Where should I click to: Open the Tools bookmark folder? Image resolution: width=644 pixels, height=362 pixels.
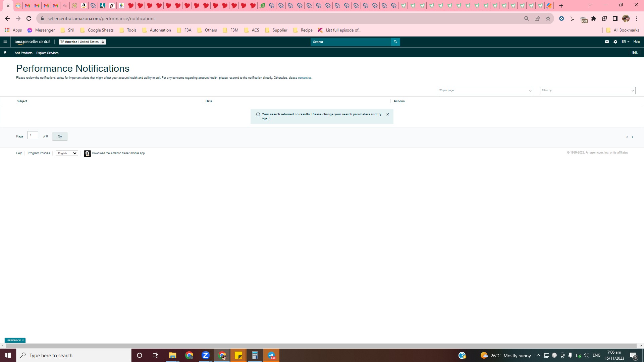(128, 30)
